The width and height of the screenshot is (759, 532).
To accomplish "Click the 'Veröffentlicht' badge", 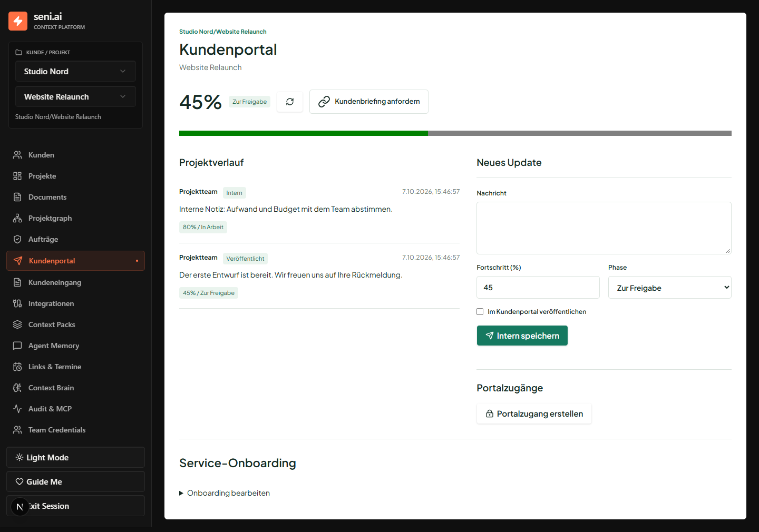I will click(x=245, y=259).
